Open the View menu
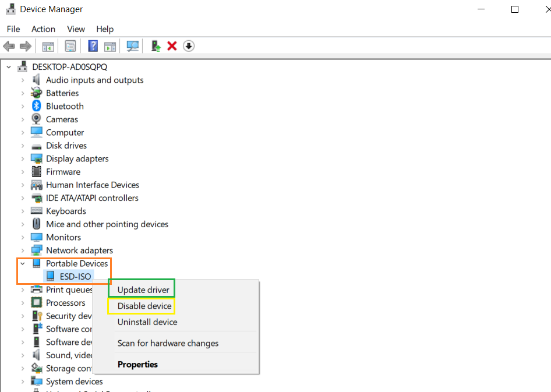The height and width of the screenshot is (392, 551). (76, 29)
